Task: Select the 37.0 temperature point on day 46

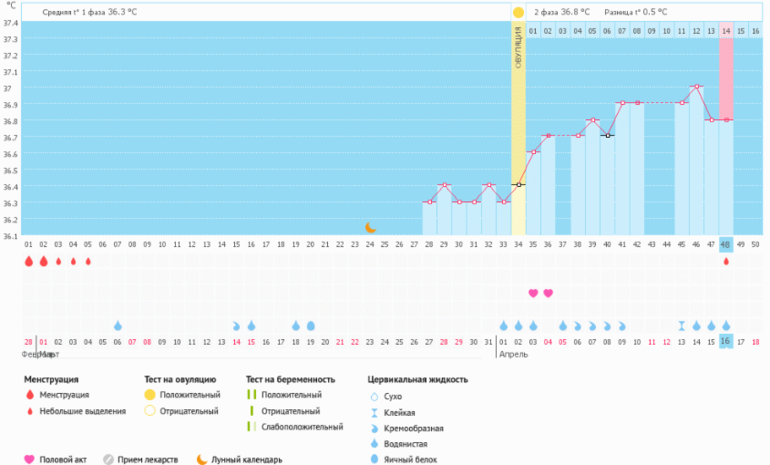Action: point(696,87)
